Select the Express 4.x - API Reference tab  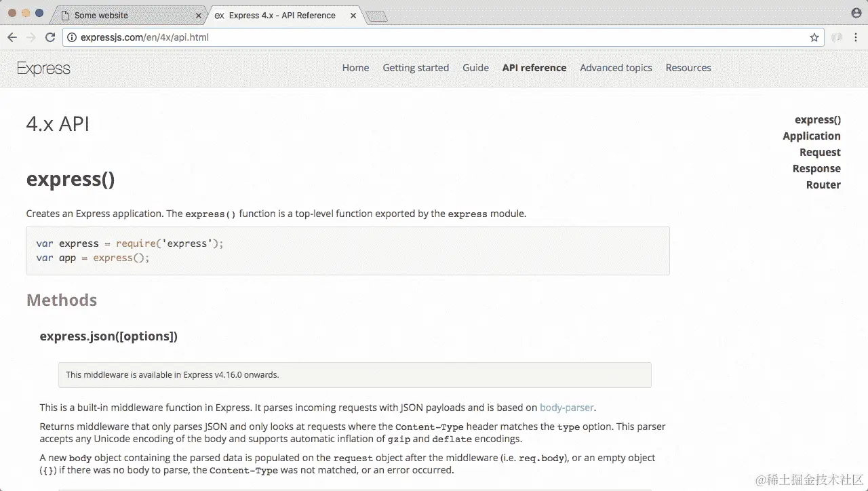click(285, 15)
